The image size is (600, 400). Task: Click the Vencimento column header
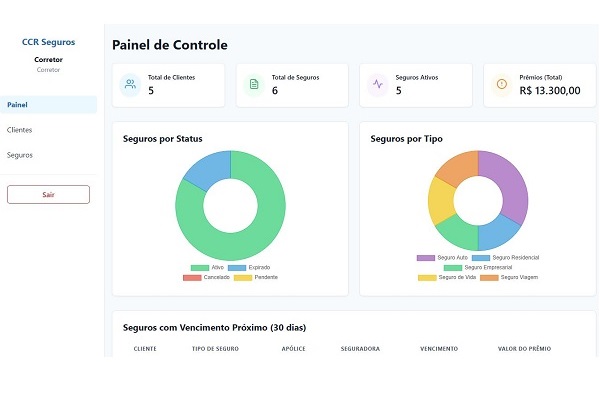click(439, 349)
